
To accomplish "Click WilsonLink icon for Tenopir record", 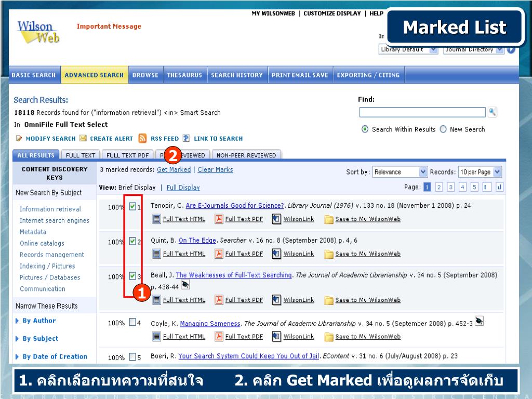I will pyautogui.click(x=276, y=219).
